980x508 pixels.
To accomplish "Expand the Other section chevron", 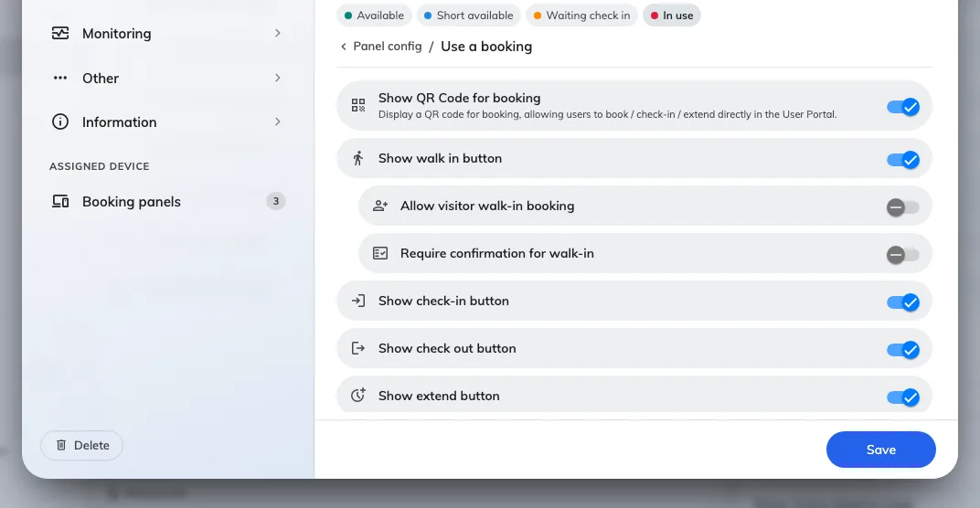I will pos(278,78).
